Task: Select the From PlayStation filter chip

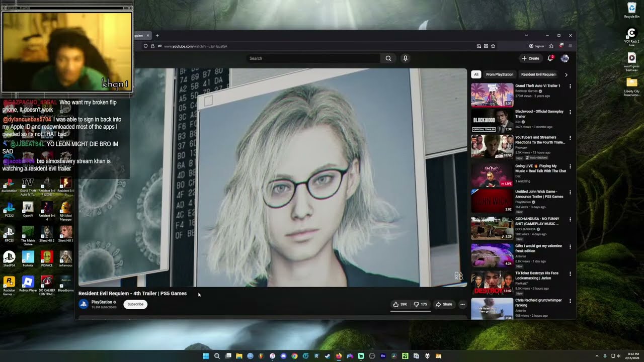Action: pos(500,74)
